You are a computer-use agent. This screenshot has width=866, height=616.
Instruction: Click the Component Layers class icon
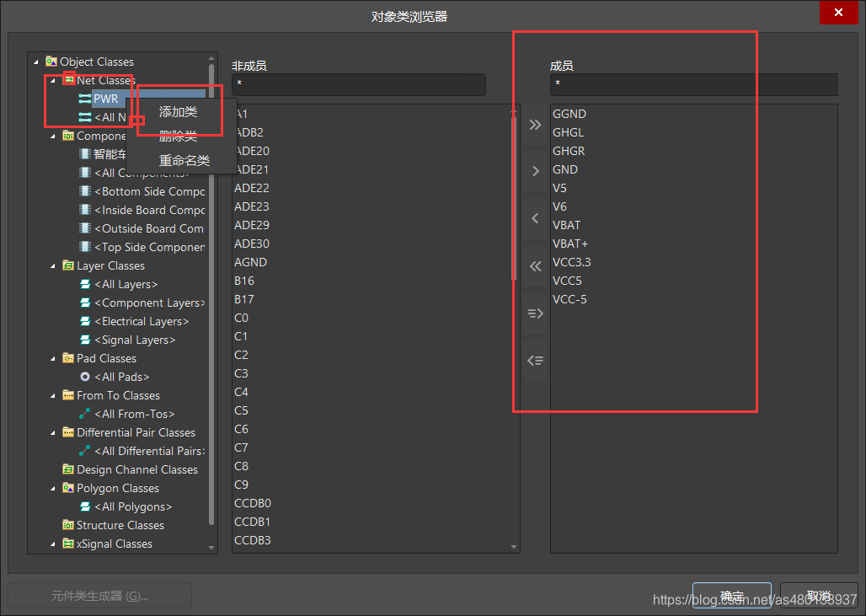[84, 303]
